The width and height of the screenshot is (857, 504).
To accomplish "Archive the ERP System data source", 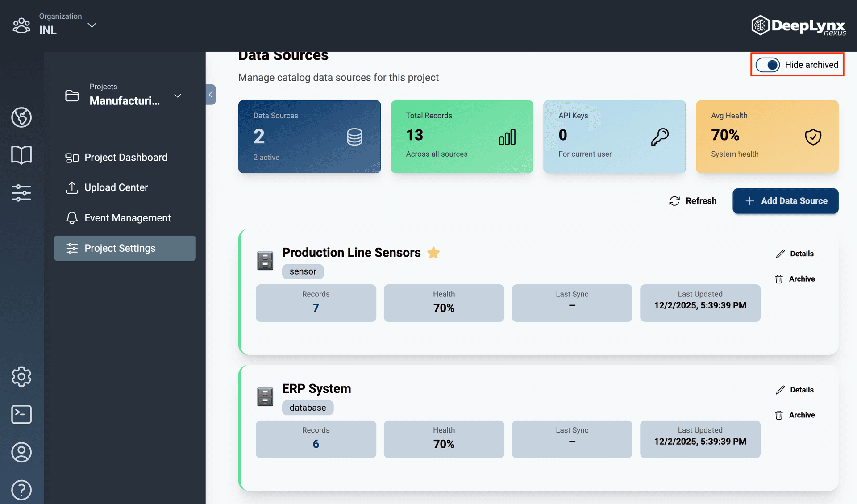I will click(x=795, y=415).
